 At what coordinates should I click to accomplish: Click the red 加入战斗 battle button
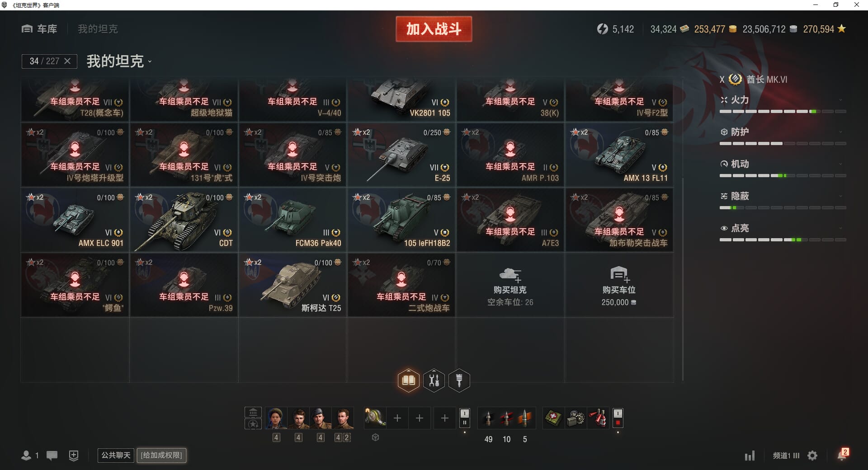click(434, 29)
